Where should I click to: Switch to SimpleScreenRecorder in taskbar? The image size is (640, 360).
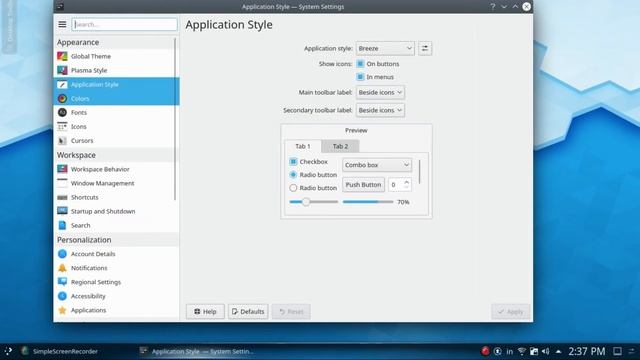pyautogui.click(x=60, y=351)
